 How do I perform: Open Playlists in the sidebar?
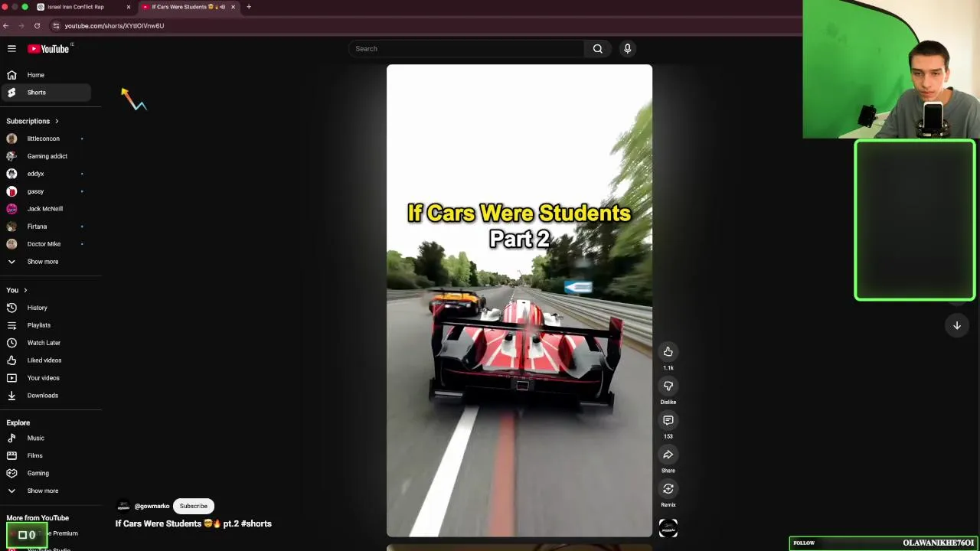point(45,325)
